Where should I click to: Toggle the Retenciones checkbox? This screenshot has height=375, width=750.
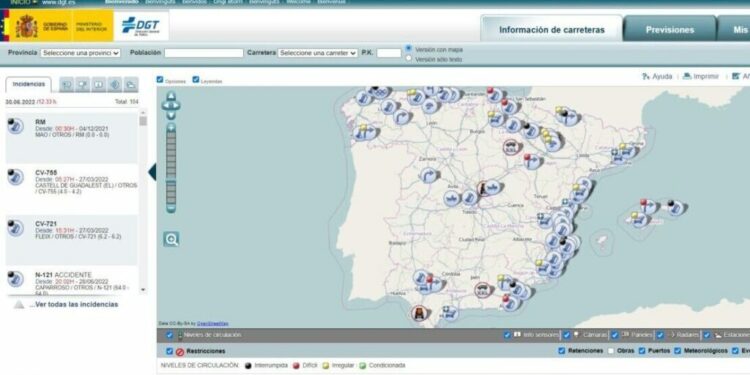click(x=562, y=351)
